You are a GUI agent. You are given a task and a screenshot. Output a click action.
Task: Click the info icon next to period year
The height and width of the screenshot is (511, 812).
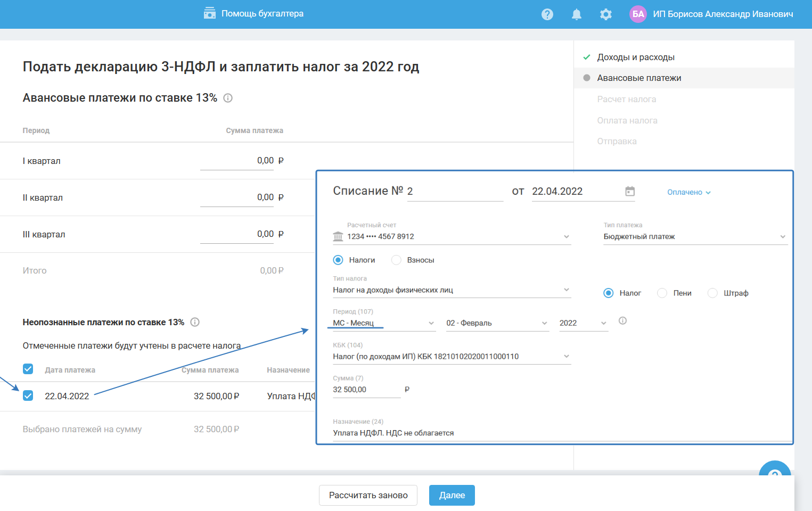pos(622,320)
